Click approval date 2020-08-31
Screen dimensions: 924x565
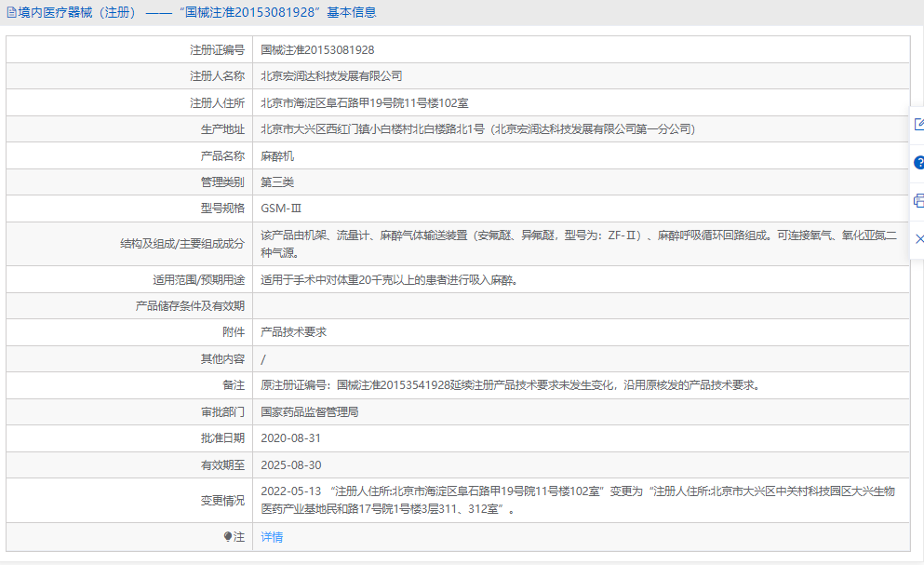291,438
